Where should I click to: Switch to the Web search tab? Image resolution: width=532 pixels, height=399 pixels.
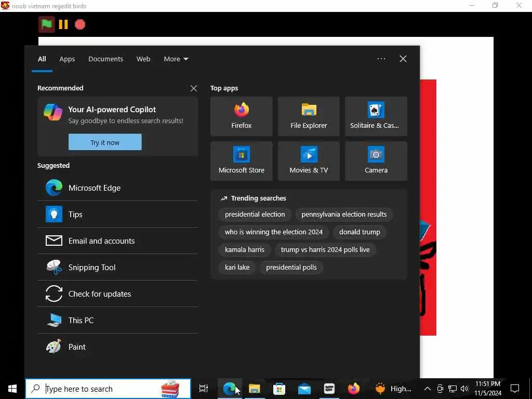point(143,59)
